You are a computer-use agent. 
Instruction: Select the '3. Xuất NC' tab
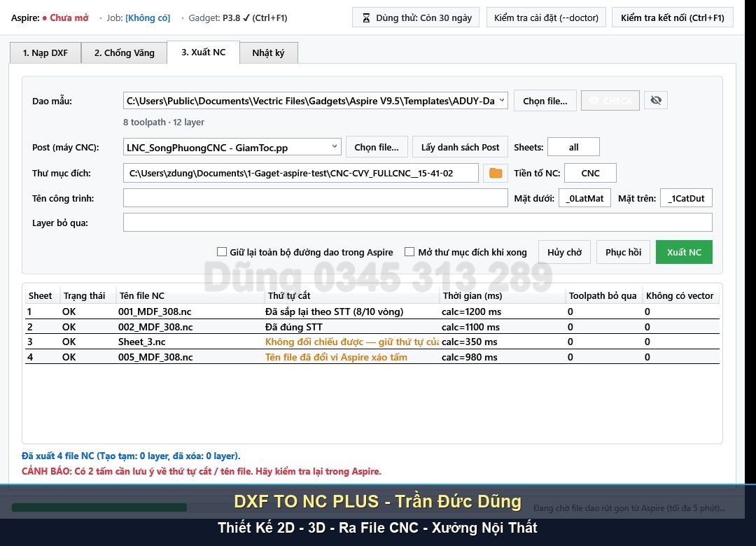(204, 52)
